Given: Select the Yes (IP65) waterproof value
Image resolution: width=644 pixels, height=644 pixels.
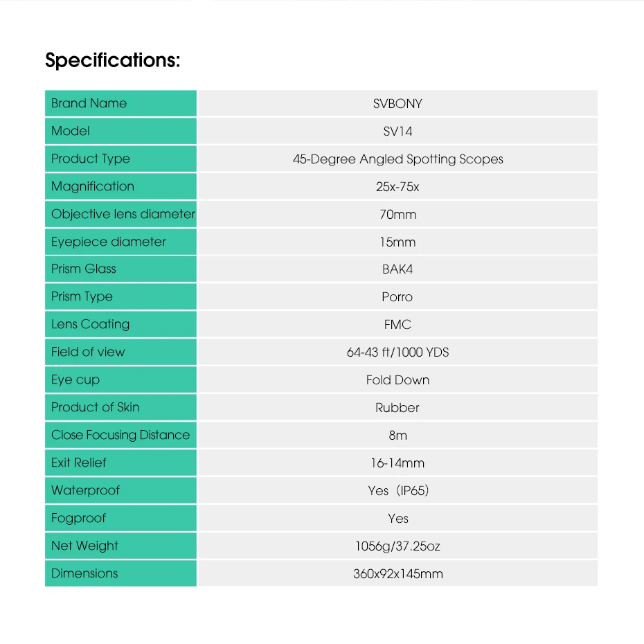Looking at the screenshot, I should click(x=398, y=490).
